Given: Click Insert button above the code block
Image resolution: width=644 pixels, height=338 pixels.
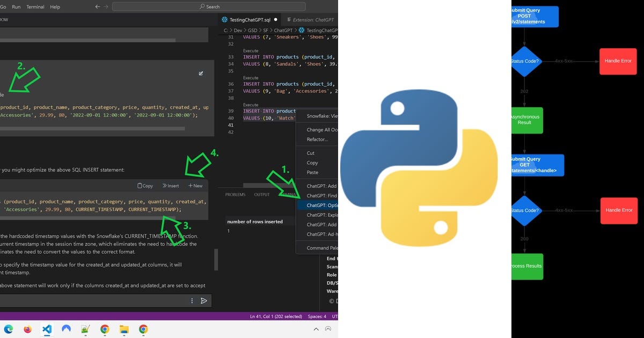Looking at the screenshot, I should click(x=171, y=186).
